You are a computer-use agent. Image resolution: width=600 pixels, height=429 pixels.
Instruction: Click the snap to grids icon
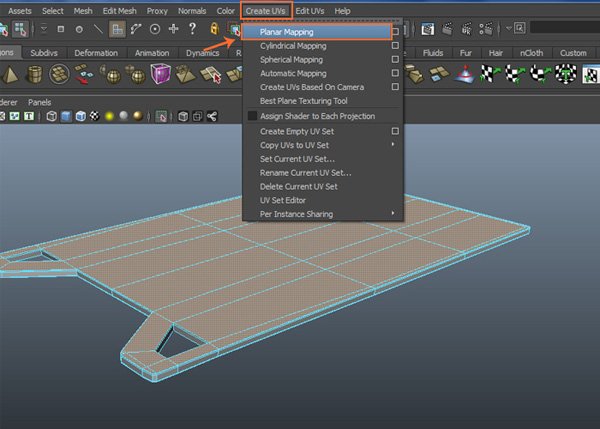click(x=117, y=29)
